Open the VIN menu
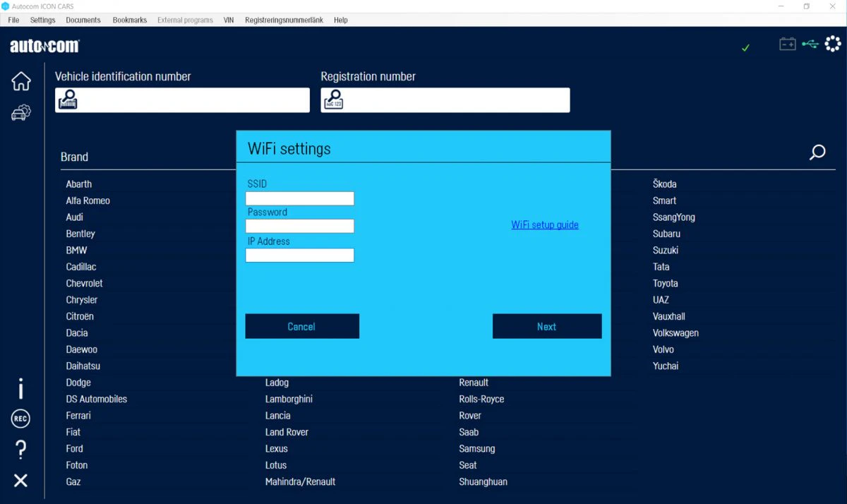The height and width of the screenshot is (504, 847). 229,20
